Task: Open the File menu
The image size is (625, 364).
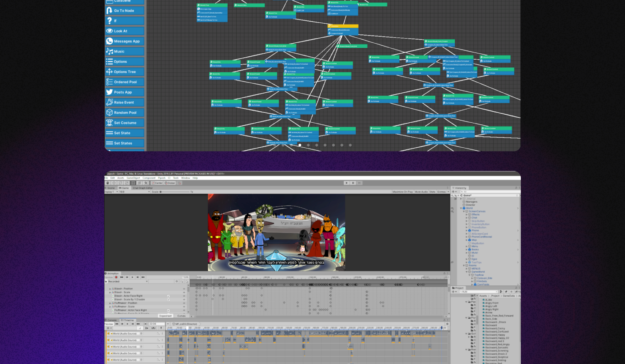Action: coord(106,178)
